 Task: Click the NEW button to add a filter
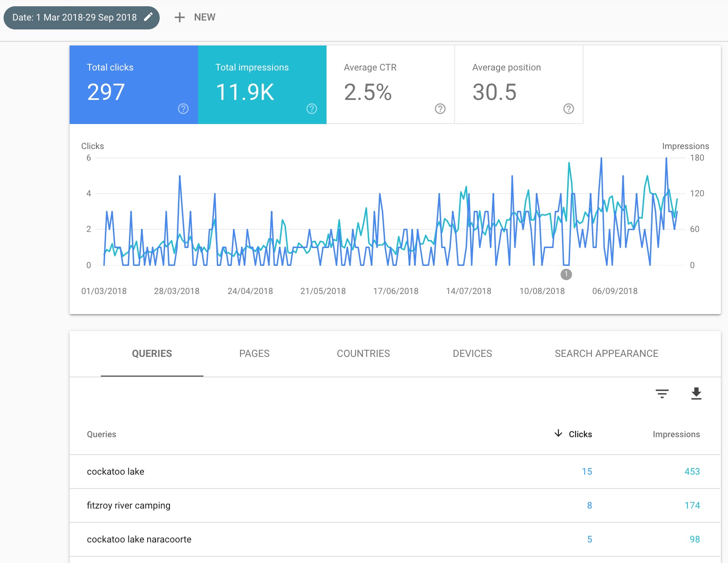(195, 17)
